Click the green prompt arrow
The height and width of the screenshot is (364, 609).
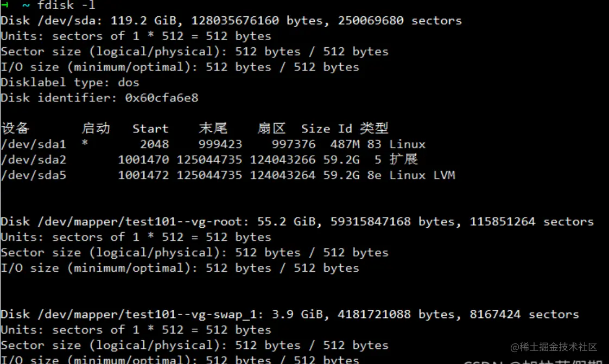4,5
